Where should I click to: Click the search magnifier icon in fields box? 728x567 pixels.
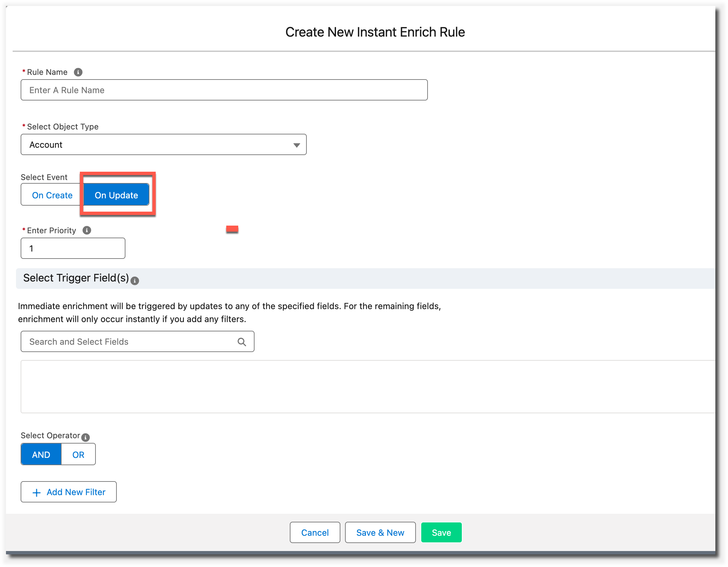(242, 342)
